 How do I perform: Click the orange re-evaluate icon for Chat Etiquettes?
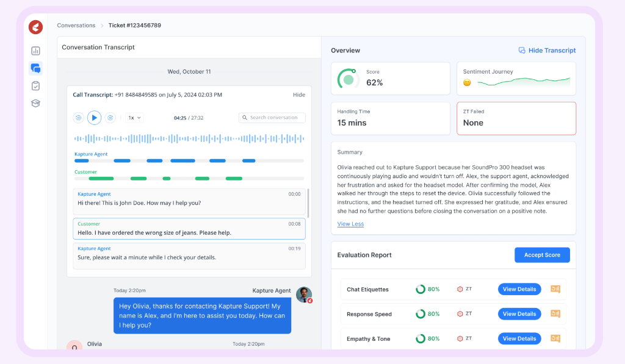point(555,289)
